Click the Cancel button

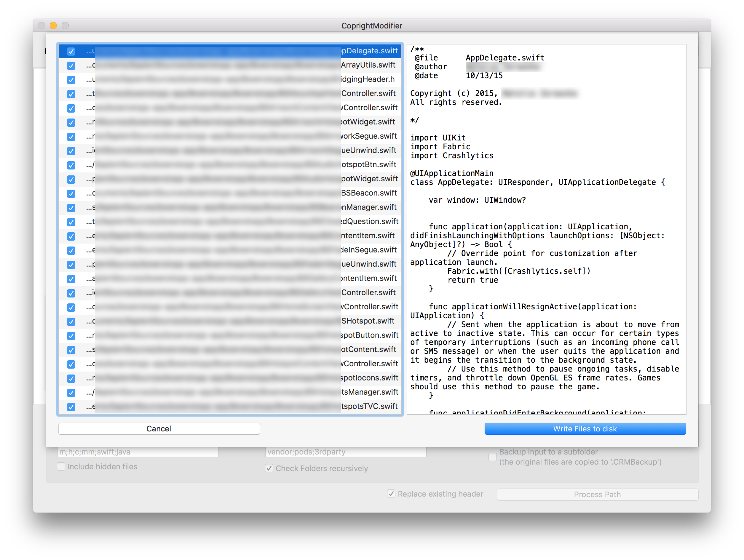(159, 428)
